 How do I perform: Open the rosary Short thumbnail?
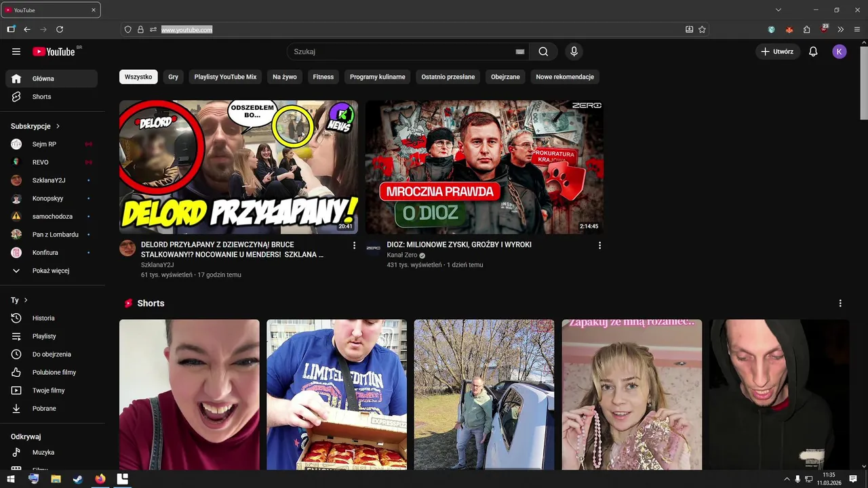pyautogui.click(x=632, y=394)
